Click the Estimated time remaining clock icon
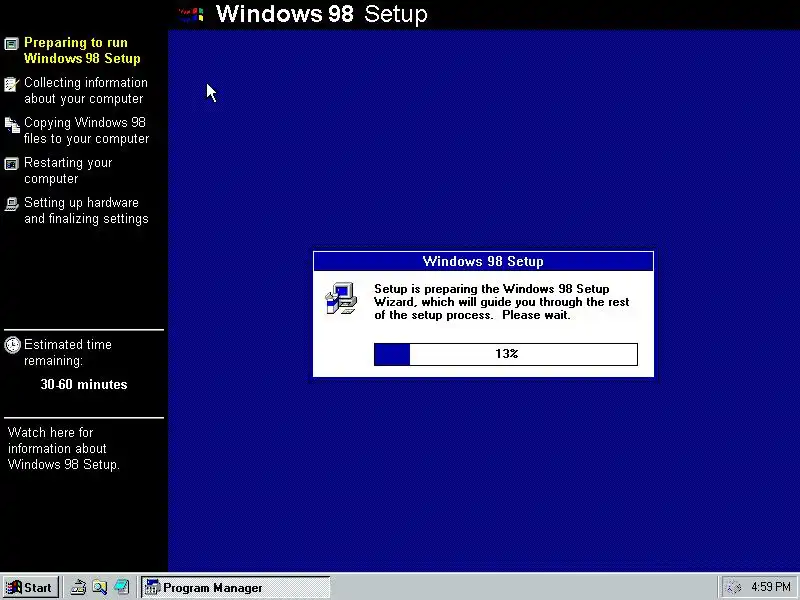Image resolution: width=800 pixels, height=600 pixels. pyautogui.click(x=12, y=345)
